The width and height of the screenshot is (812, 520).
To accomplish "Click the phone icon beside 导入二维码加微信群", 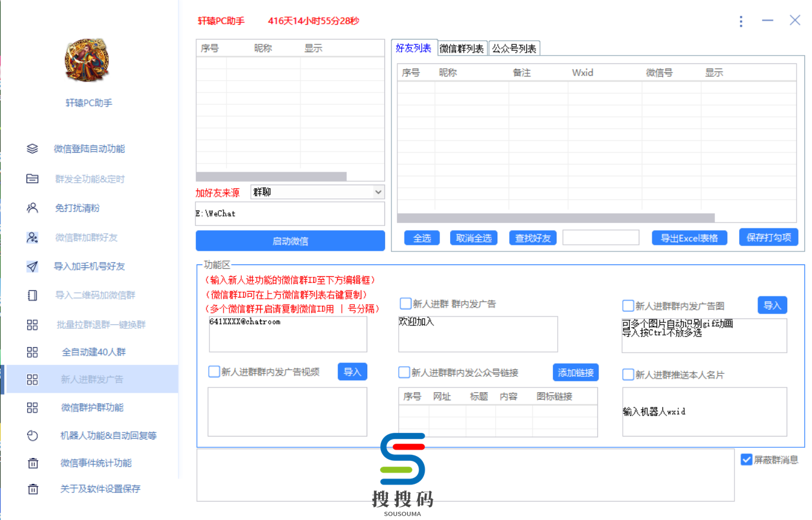I will tap(33, 295).
